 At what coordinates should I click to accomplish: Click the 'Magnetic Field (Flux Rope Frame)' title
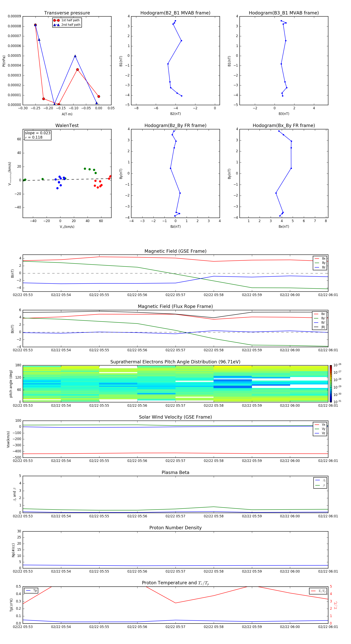click(175, 307)
